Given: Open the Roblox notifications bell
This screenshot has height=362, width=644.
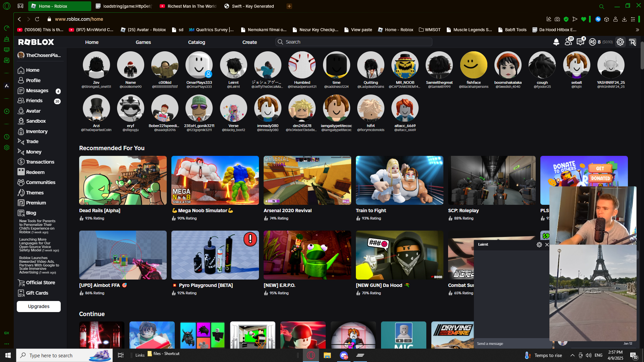Looking at the screenshot, I should [556, 42].
